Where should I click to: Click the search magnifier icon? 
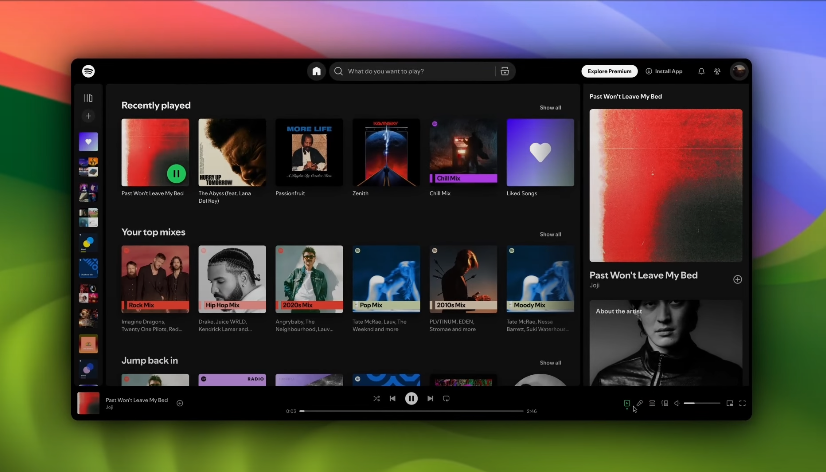point(339,71)
